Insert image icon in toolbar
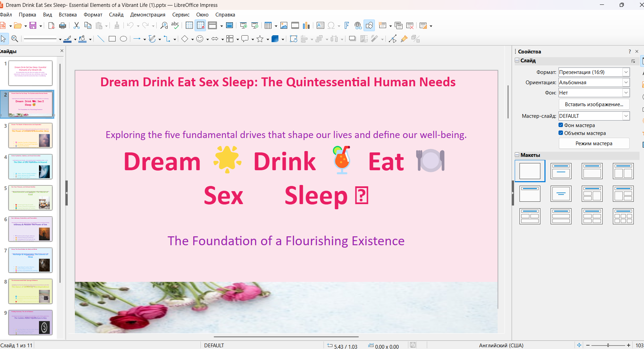The image size is (644, 349). tap(284, 26)
